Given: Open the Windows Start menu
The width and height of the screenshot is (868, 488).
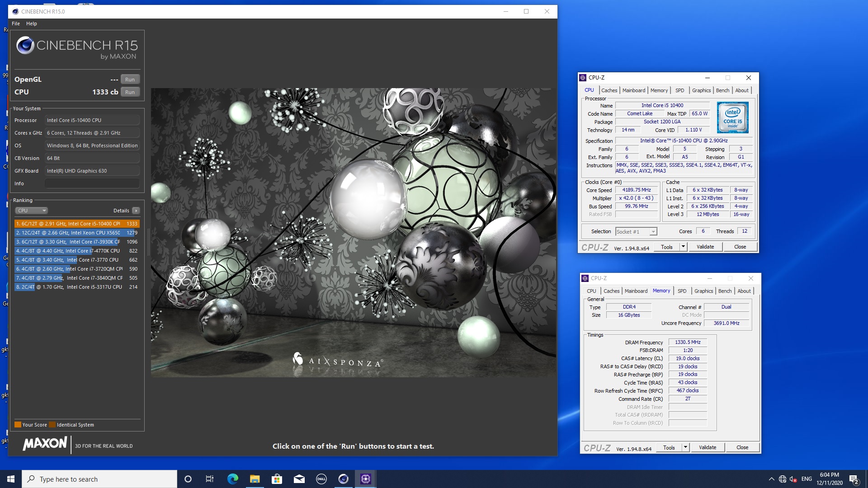Looking at the screenshot, I should 11,479.
